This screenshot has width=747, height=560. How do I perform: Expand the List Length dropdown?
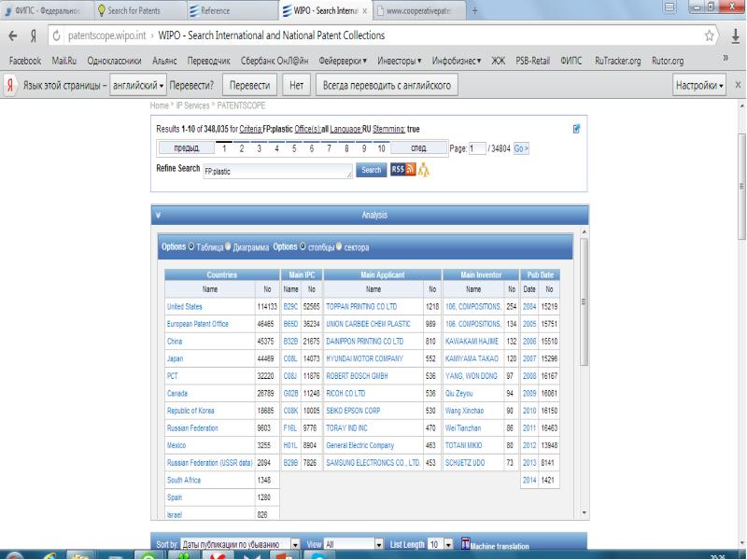tap(448, 545)
